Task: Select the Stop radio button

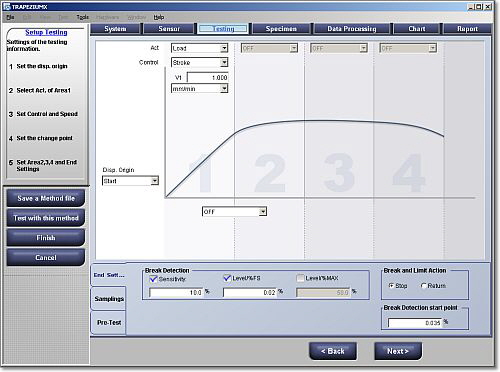Action: coord(391,286)
